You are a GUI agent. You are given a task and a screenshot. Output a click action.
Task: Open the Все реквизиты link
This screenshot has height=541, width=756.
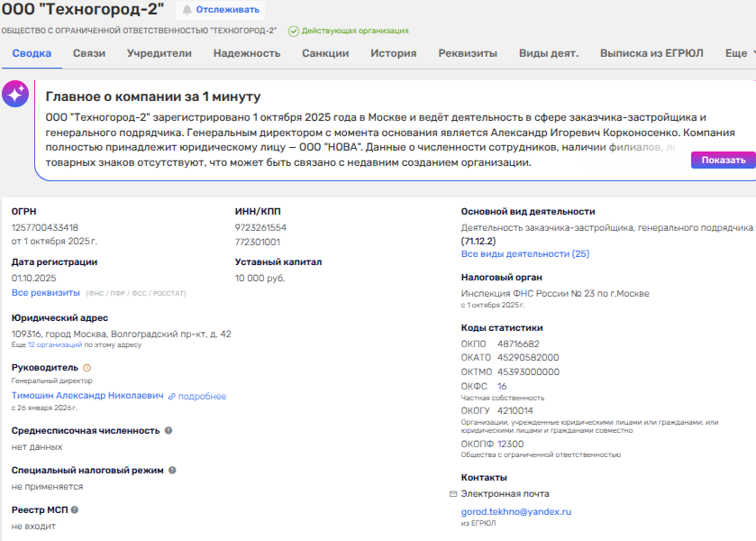[x=45, y=293]
